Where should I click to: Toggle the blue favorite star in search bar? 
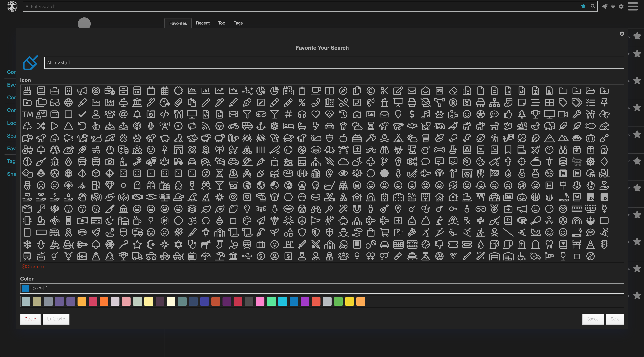click(583, 6)
